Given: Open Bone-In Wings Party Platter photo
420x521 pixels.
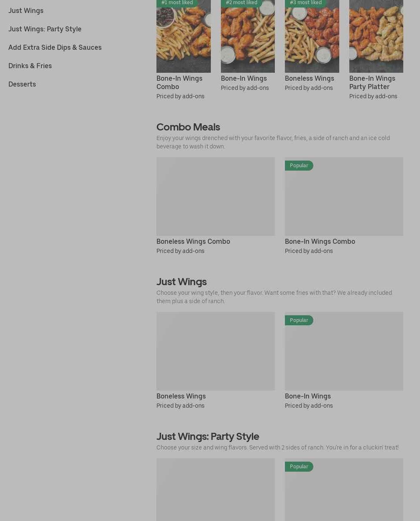Looking at the screenshot, I should coord(376,36).
